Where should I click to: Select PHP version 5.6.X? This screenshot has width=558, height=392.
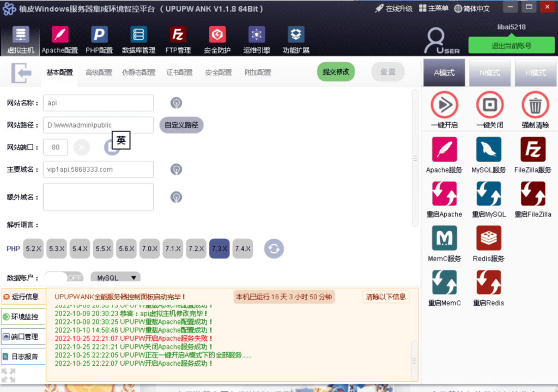pyautogui.click(x=126, y=248)
